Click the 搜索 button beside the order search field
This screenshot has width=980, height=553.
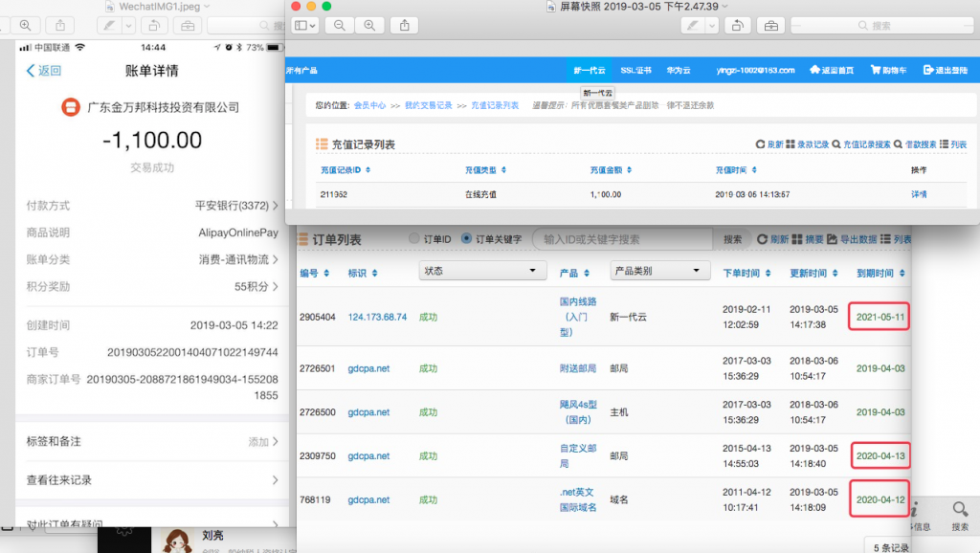732,239
